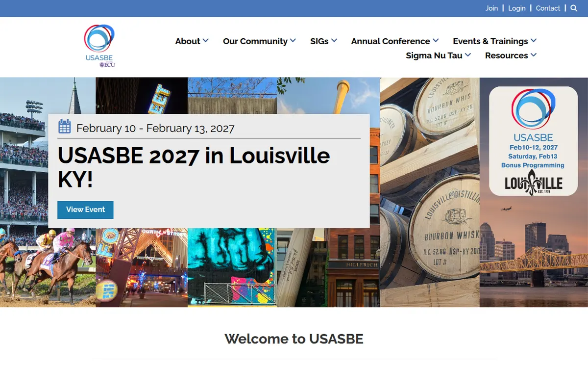This screenshot has height=368, width=588.
Task: Click the Join link
Action: tap(491, 8)
